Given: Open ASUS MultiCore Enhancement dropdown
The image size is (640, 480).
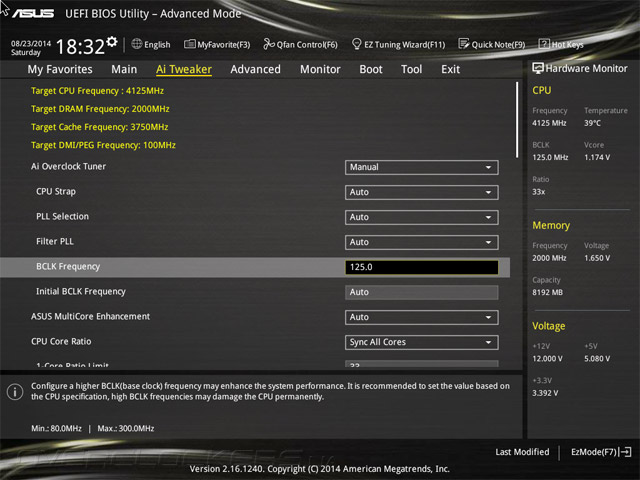Looking at the screenshot, I should click(422, 317).
